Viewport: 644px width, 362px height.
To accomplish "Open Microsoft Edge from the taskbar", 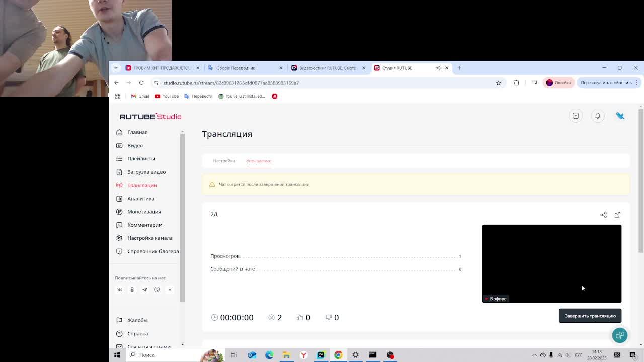I will 269,355.
